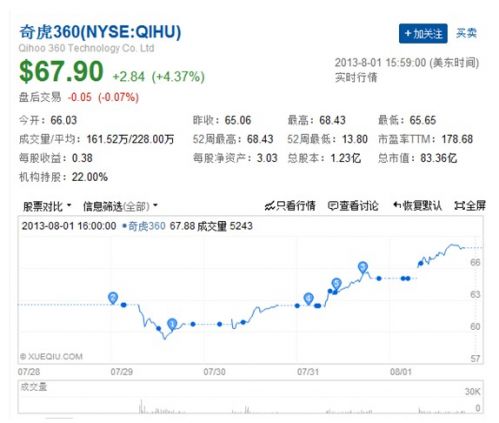Click the 07/31 date label on chart axis
This screenshot has height=423, width=499.
(x=308, y=371)
